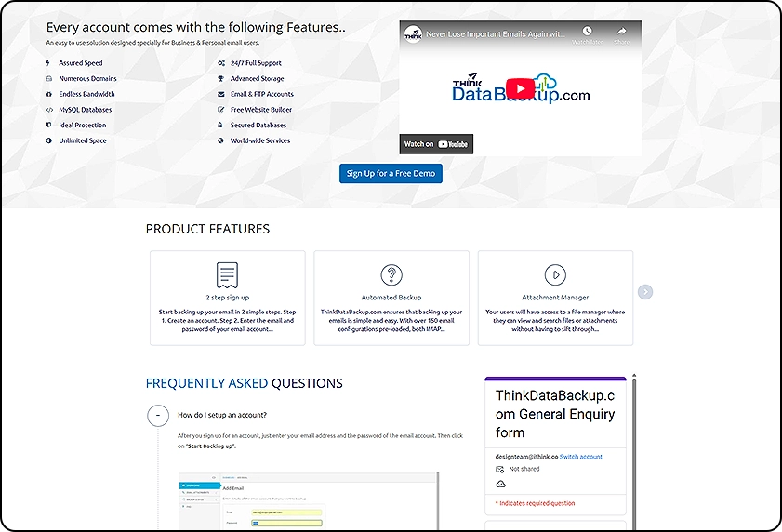Click Sign Up for a Free Demo
Viewport: 782px width, 532px height.
point(391,173)
